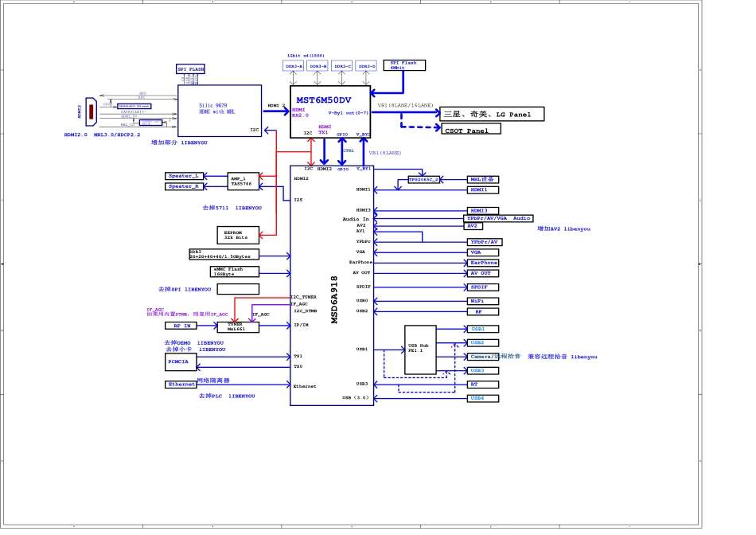The width and height of the screenshot is (756, 535).
Task: Select the USB Hub FE1.1 block
Action: pyautogui.click(x=420, y=350)
